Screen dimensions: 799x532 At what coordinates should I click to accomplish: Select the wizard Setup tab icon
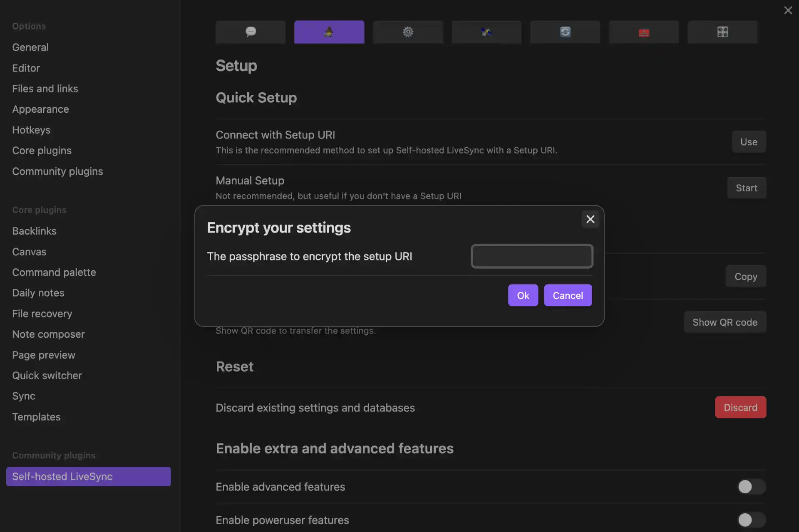[x=329, y=32]
